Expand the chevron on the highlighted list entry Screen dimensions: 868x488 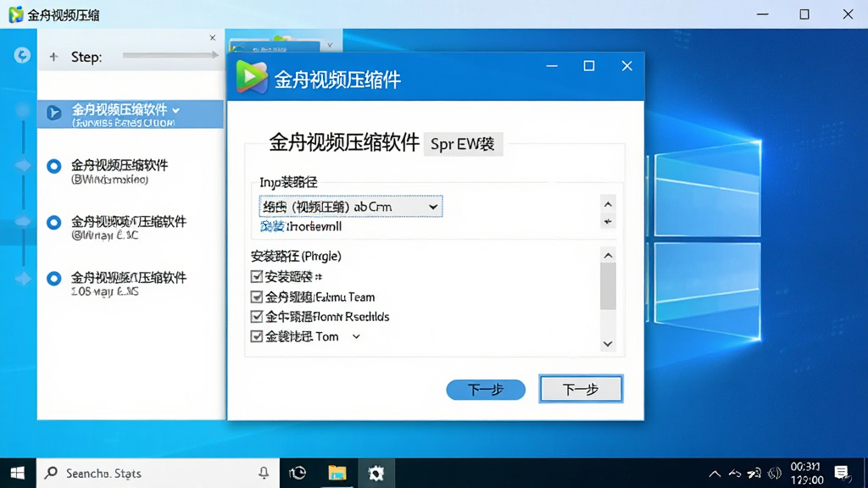coord(176,111)
